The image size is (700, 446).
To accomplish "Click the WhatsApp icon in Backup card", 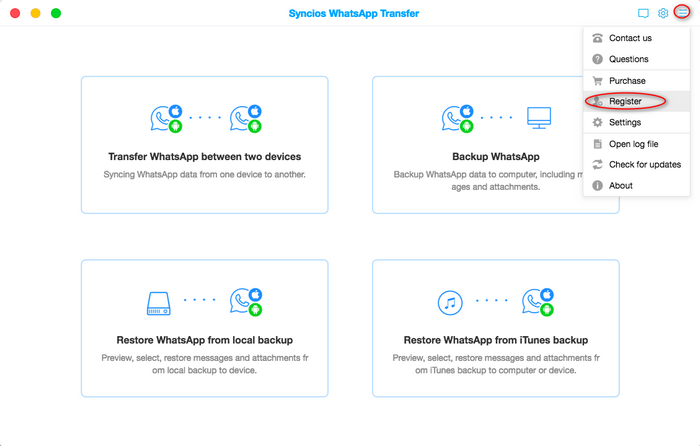I will [x=458, y=118].
